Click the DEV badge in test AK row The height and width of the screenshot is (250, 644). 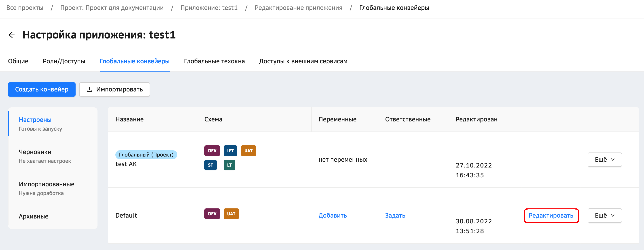pyautogui.click(x=212, y=151)
